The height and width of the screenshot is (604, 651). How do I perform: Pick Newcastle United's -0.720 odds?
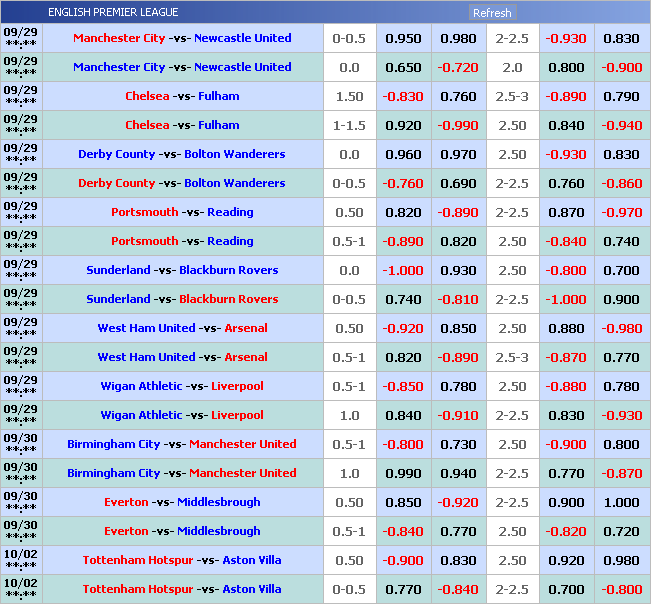[458, 67]
